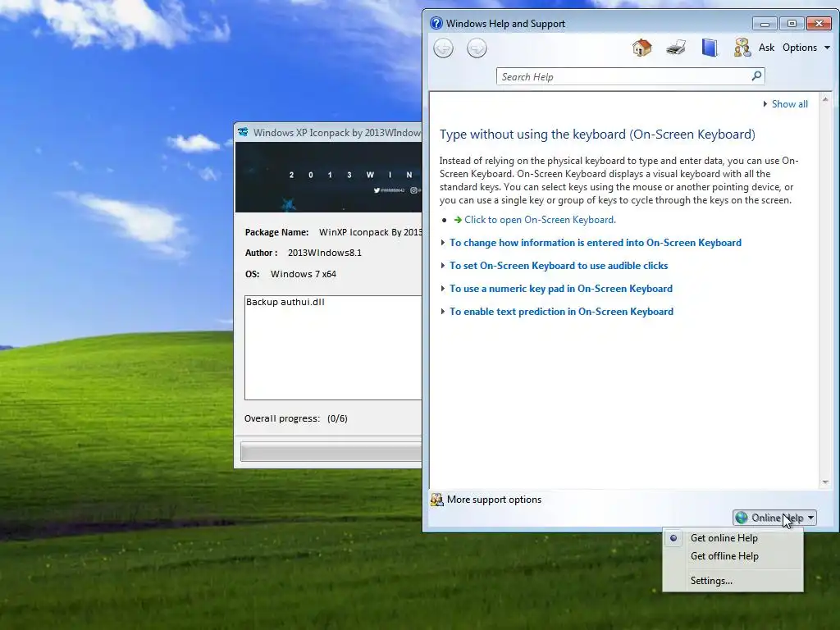
Task: Go back in Help navigation
Action: (x=443, y=48)
